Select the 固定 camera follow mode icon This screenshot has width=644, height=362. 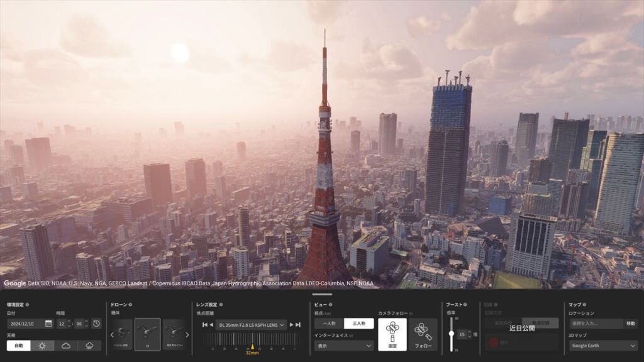(x=391, y=333)
